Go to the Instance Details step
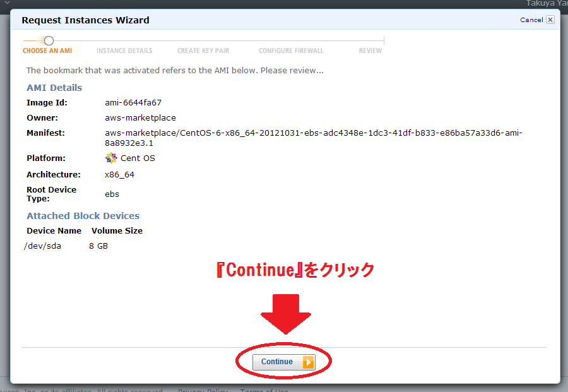The height and width of the screenshot is (392, 568). (x=124, y=50)
